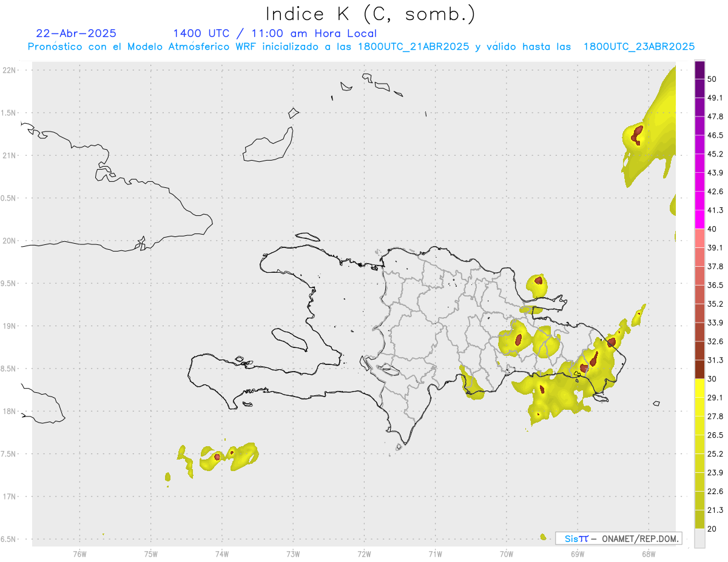Click colorbar value "47.8"
The width and height of the screenshot is (728, 562).
pyautogui.click(x=715, y=116)
